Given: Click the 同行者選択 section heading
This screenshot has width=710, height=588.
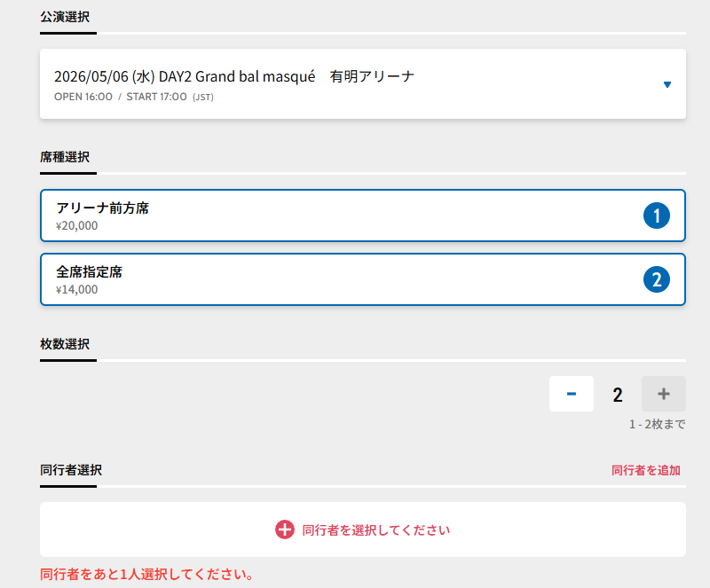Looking at the screenshot, I should [x=71, y=470].
